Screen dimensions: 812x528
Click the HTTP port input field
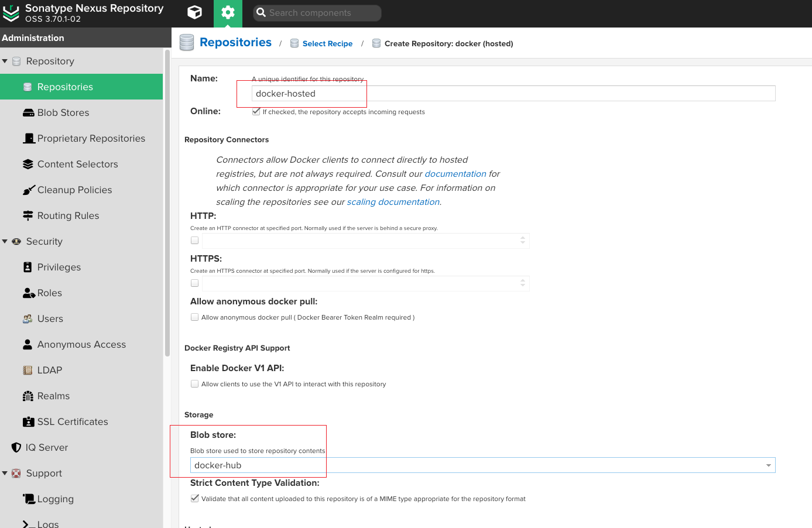pyautogui.click(x=366, y=241)
